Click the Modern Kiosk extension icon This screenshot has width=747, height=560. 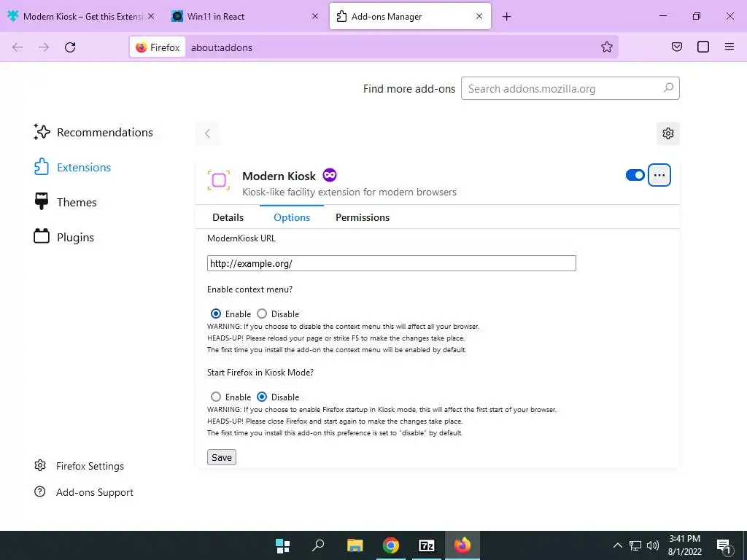coord(219,181)
